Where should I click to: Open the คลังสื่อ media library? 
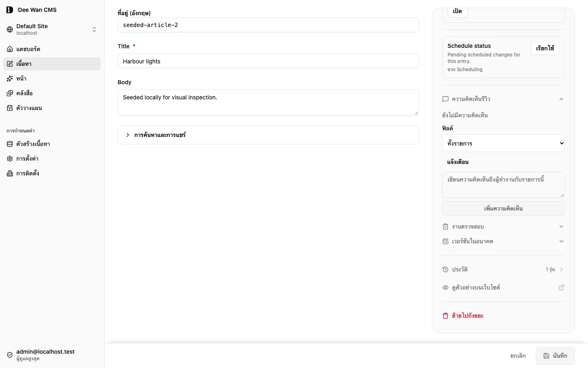pos(52,93)
